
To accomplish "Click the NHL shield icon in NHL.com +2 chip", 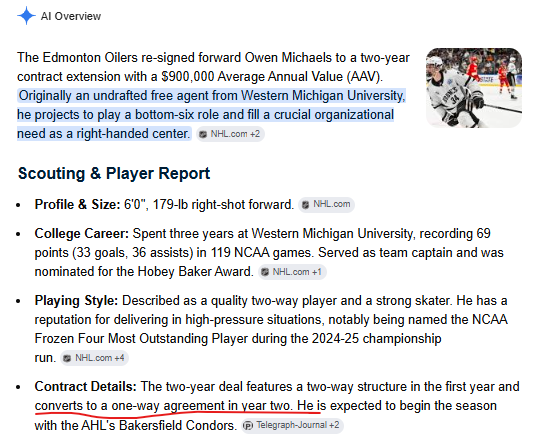I will tap(203, 134).
